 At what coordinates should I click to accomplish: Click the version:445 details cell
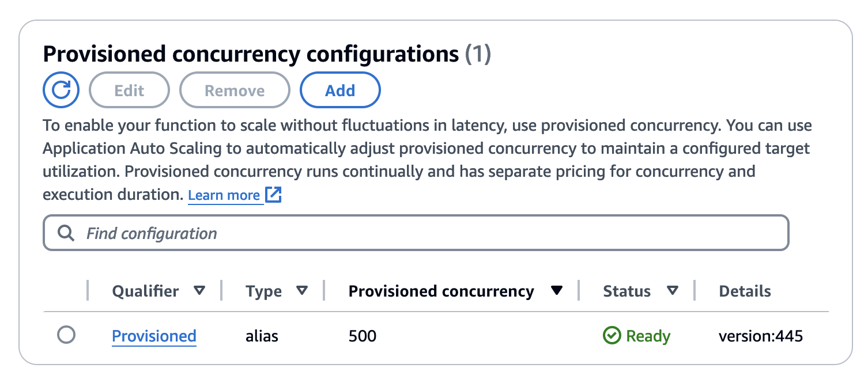pos(760,336)
